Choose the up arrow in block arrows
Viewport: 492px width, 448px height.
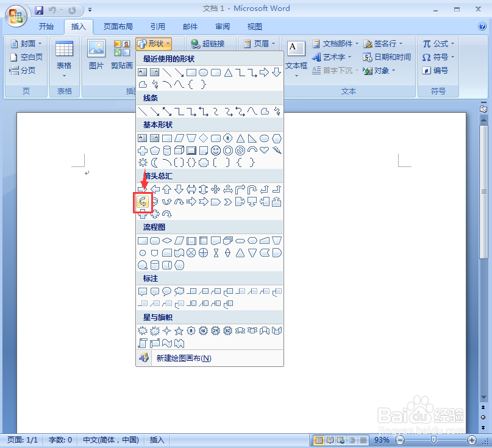[167, 189]
